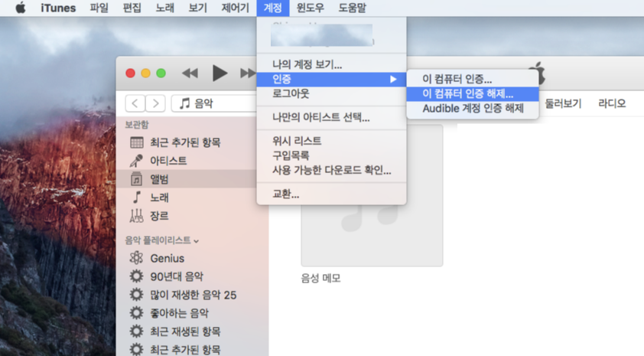Expand the 인증 submenu item
The height and width of the screenshot is (356, 644).
pos(331,79)
